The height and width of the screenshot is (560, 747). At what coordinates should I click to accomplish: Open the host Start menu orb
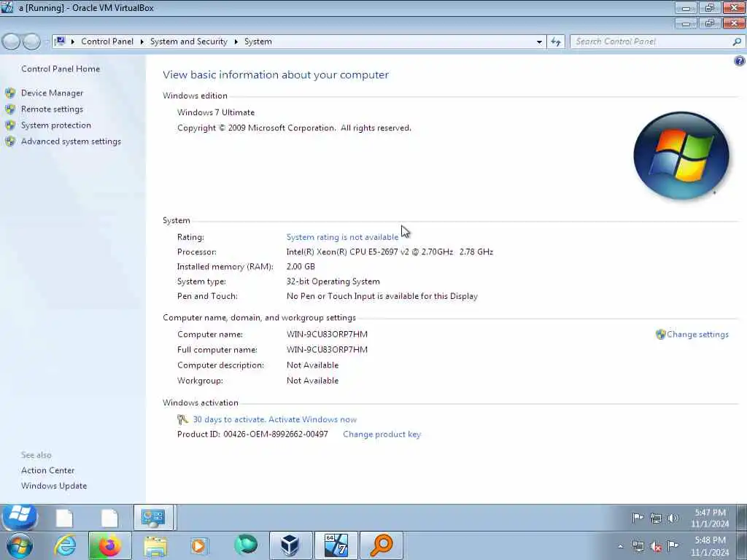20,545
